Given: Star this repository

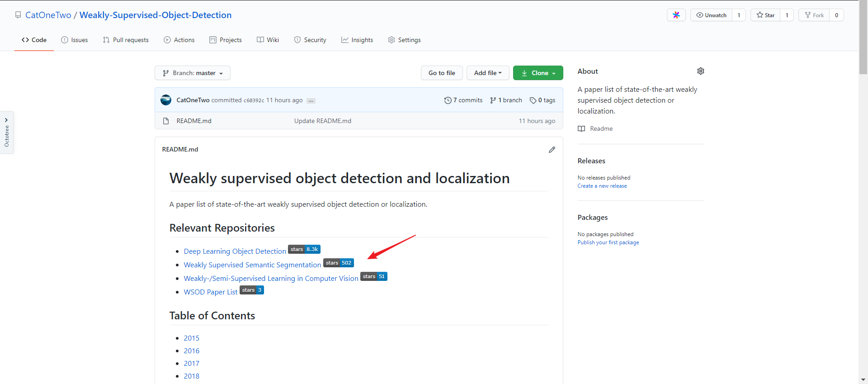Looking at the screenshot, I should (x=765, y=15).
